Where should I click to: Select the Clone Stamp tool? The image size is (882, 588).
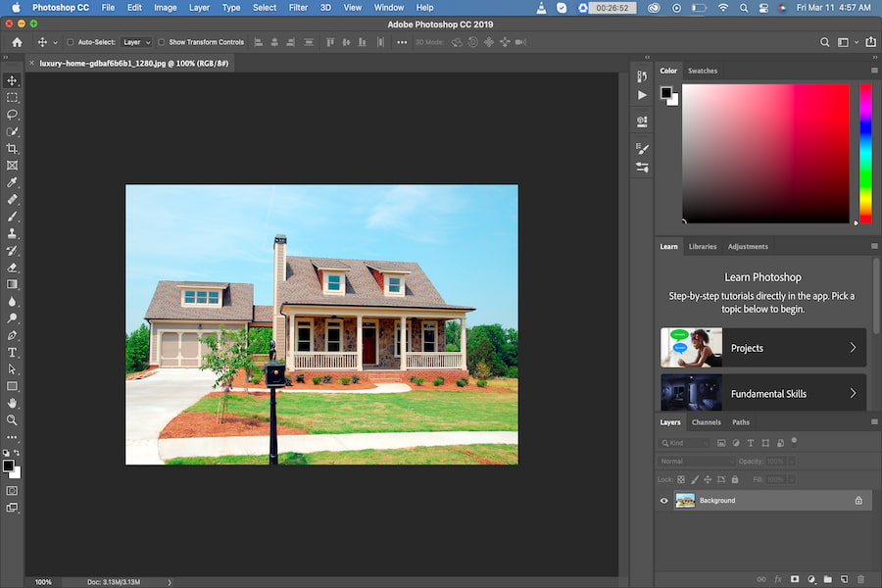pyautogui.click(x=12, y=233)
